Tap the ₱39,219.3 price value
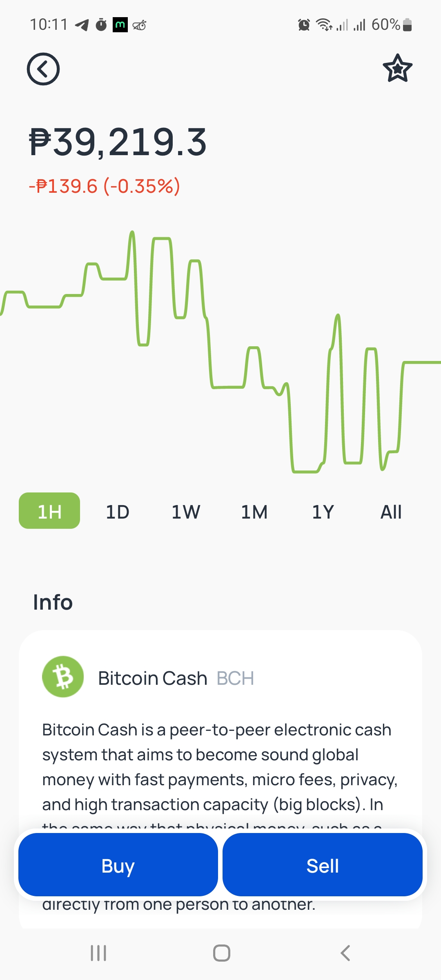This screenshot has width=441, height=980. click(x=118, y=142)
